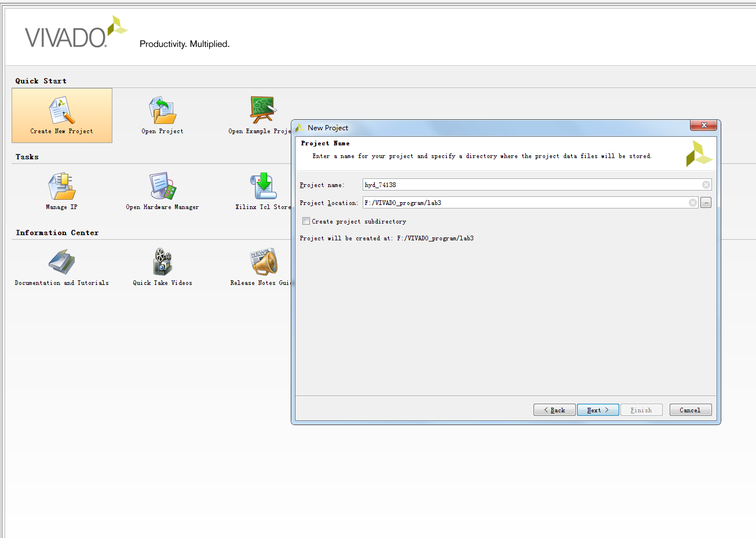
Task: Start the Open Hardware Manager
Action: coord(162,187)
